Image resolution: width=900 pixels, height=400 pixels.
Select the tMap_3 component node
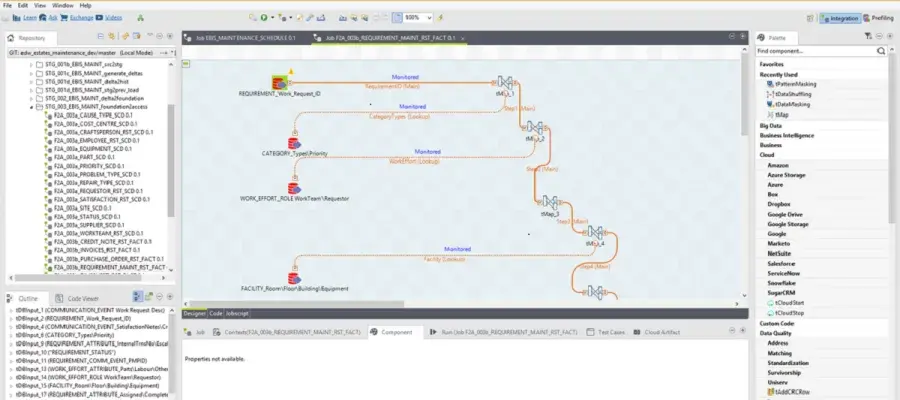[x=550, y=203]
